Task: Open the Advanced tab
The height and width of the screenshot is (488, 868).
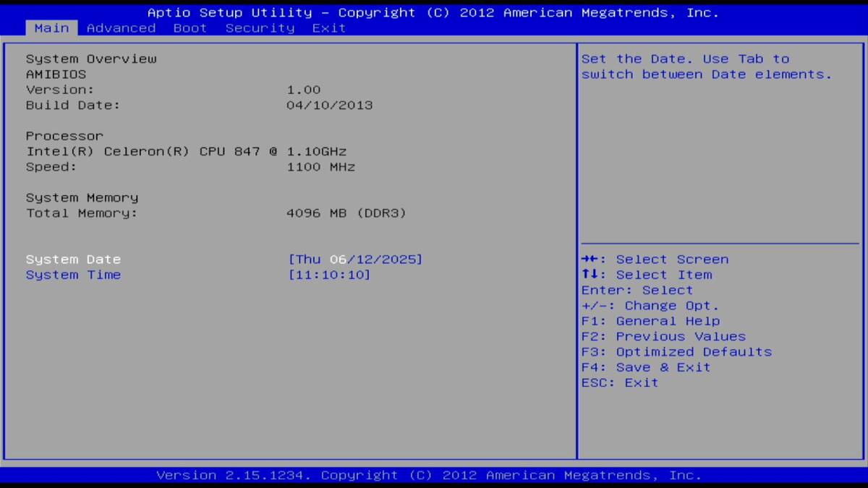Action: coord(121,28)
